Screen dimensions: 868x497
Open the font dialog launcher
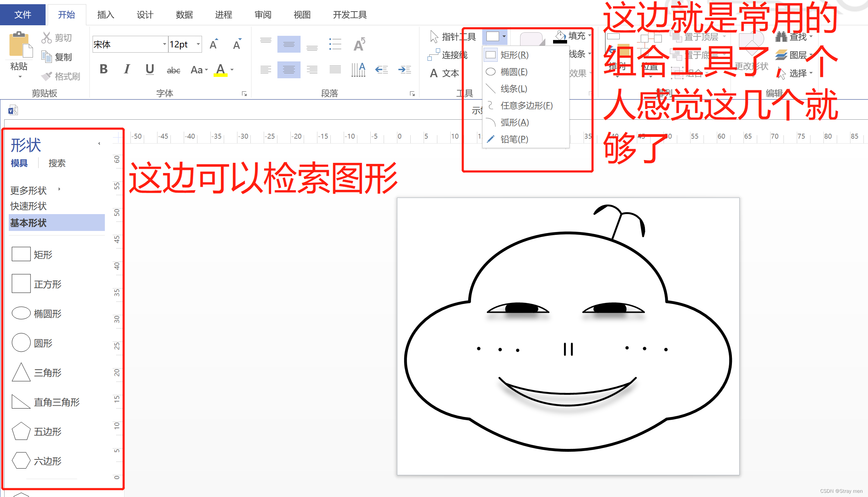click(244, 94)
